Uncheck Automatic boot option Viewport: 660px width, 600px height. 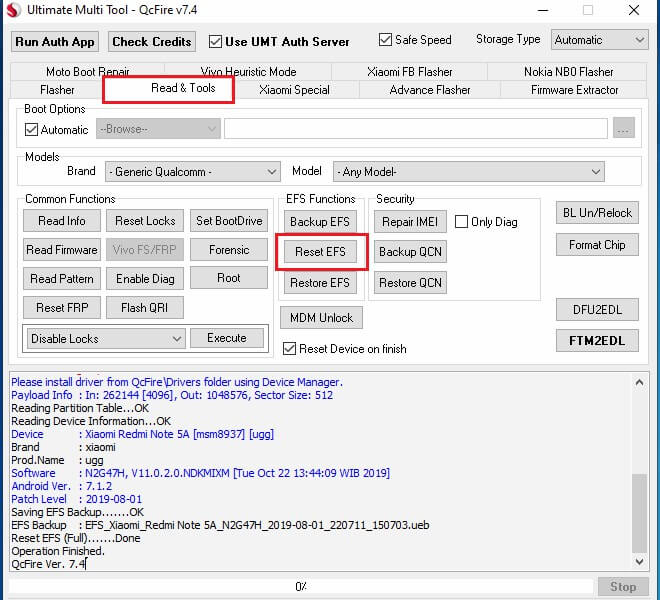point(31,130)
